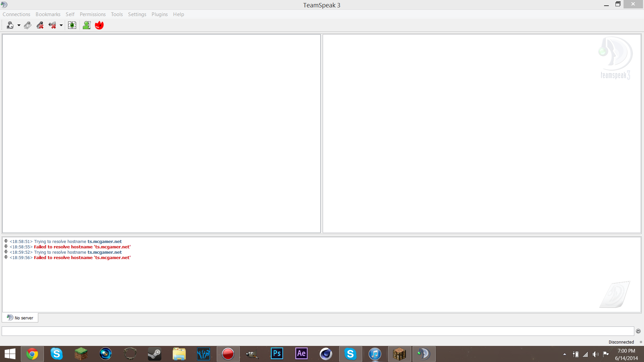Select the No server chat tab
Screen dimensions: 644x362
[x=20, y=318]
